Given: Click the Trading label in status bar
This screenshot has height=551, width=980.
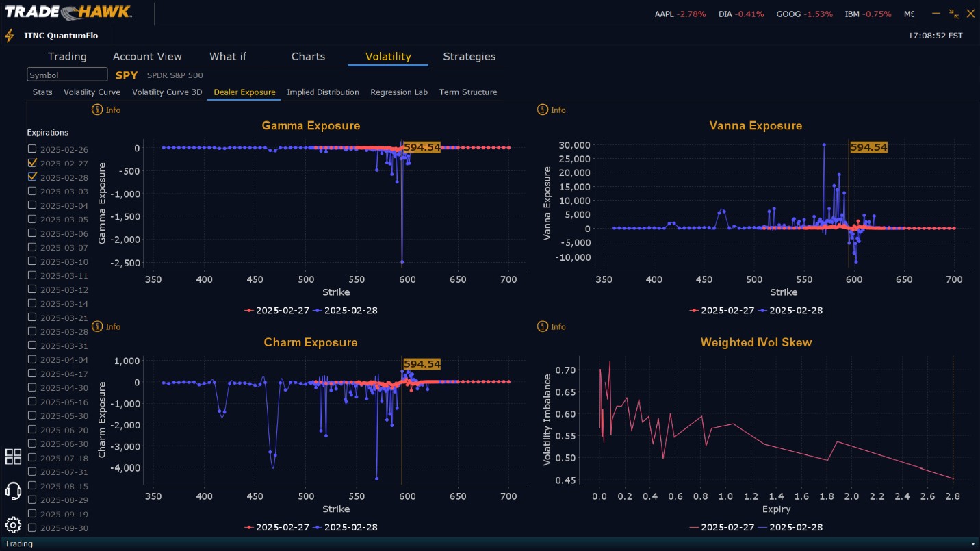Looking at the screenshot, I should coord(18,543).
